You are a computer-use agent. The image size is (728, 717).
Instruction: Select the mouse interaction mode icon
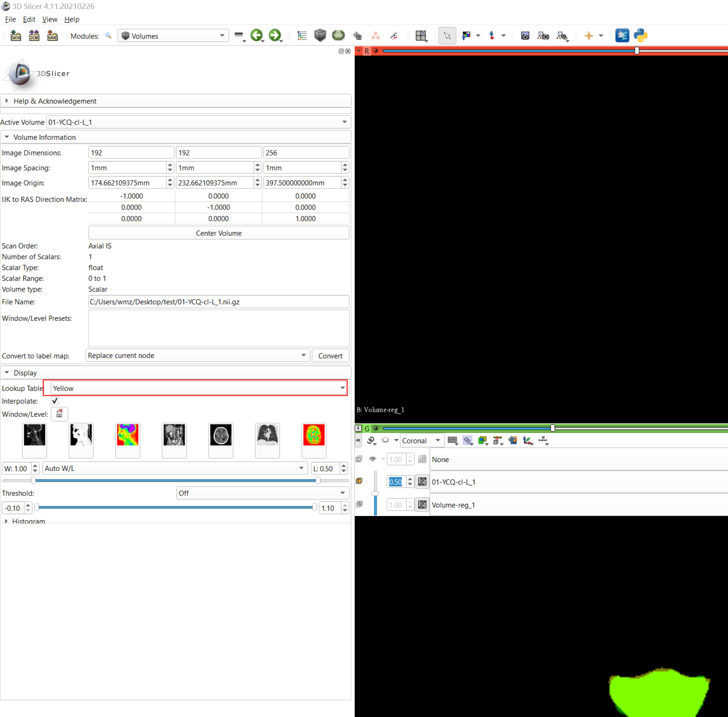(x=447, y=35)
